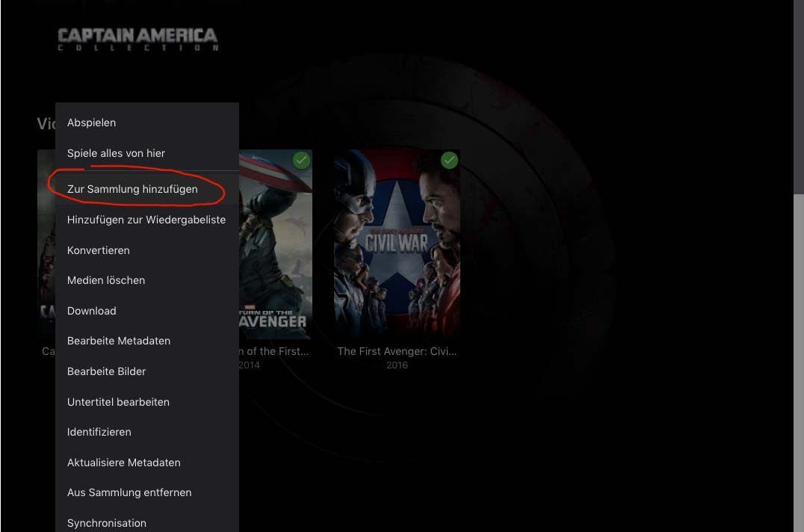Click the truncated 'n of the First...' title
The width and height of the screenshot is (804, 532).
coord(273,351)
